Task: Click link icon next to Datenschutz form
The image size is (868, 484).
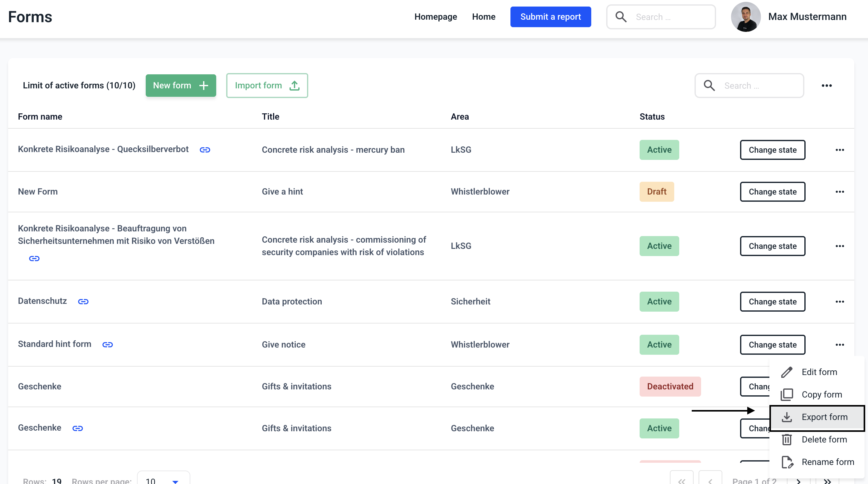Action: point(83,302)
